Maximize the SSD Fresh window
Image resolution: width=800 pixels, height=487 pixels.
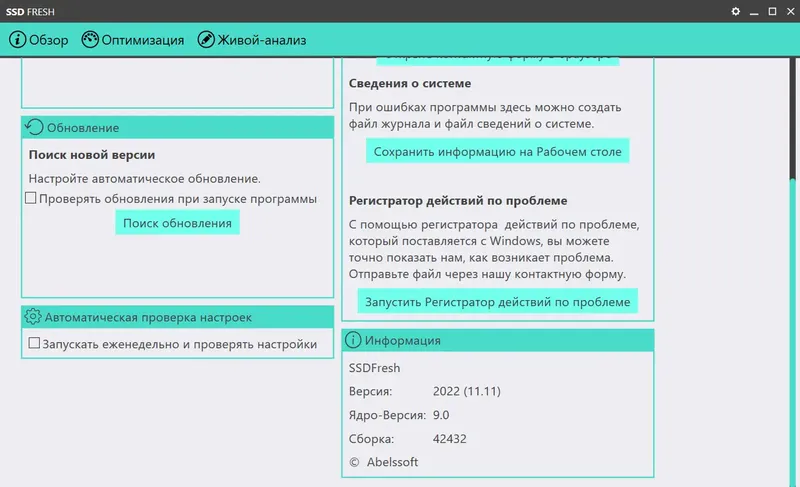[772, 11]
